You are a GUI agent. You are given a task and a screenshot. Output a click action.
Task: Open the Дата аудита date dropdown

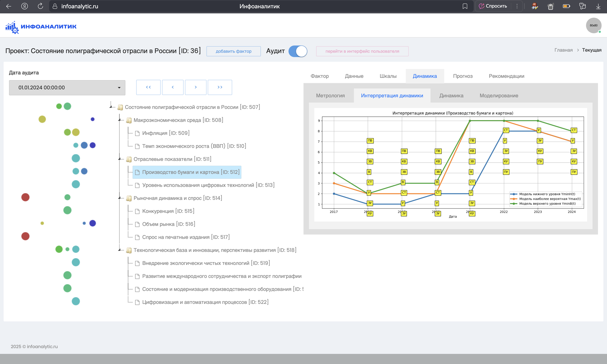(x=67, y=88)
